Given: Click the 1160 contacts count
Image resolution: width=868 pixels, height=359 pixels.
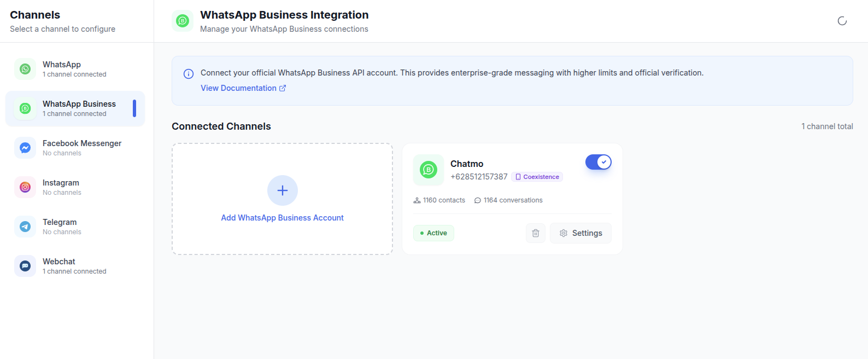Looking at the screenshot, I should 444,200.
